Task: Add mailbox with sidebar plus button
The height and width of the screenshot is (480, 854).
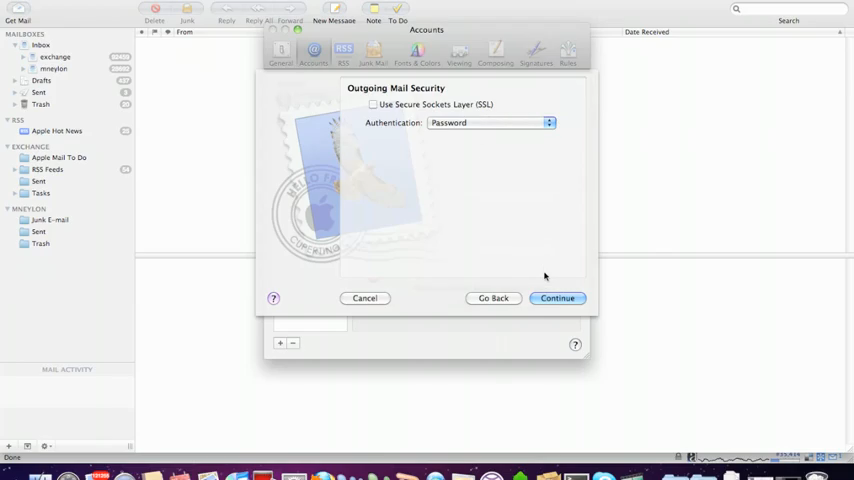Action: click(x=9, y=446)
